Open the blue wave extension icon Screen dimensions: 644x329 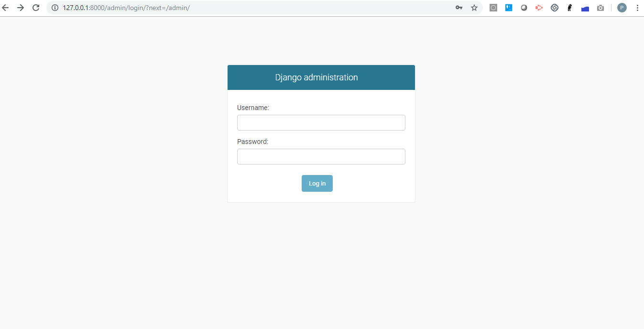tap(585, 8)
